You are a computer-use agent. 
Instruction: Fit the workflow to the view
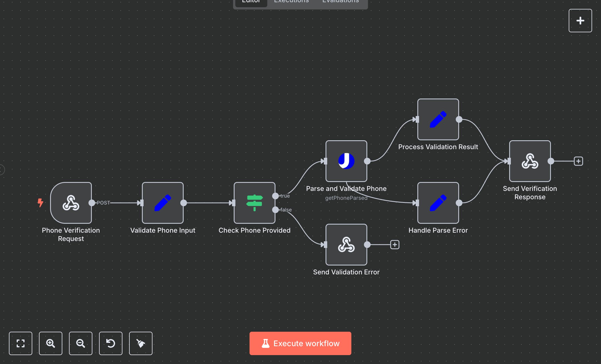[x=21, y=343]
